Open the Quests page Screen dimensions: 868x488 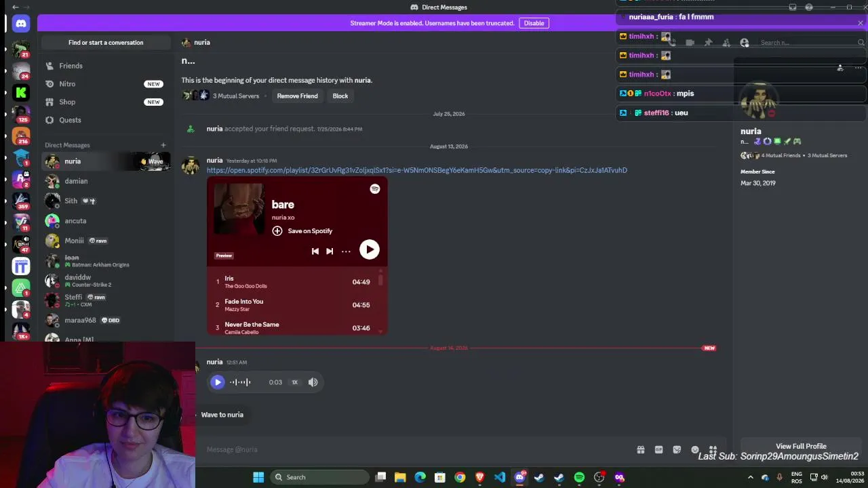tap(105, 120)
